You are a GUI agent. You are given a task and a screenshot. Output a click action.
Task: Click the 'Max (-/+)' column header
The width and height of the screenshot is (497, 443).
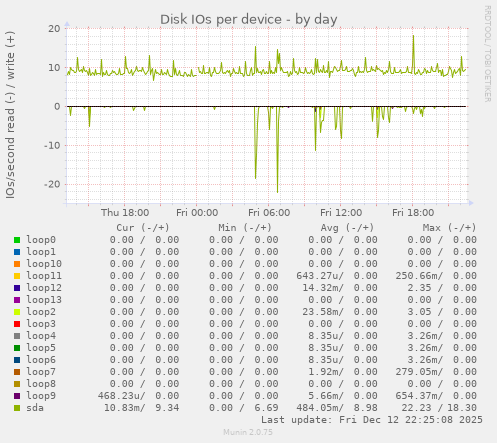(x=449, y=228)
